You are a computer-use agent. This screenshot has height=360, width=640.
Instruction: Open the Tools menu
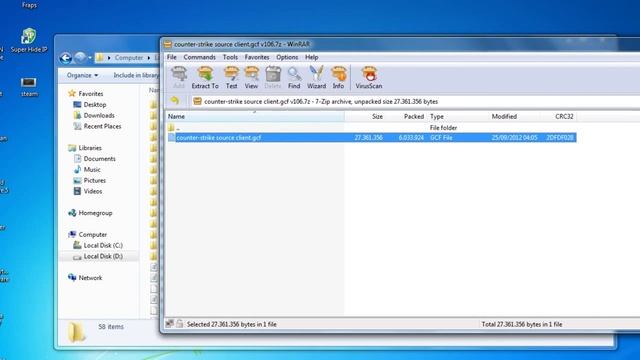pyautogui.click(x=230, y=57)
